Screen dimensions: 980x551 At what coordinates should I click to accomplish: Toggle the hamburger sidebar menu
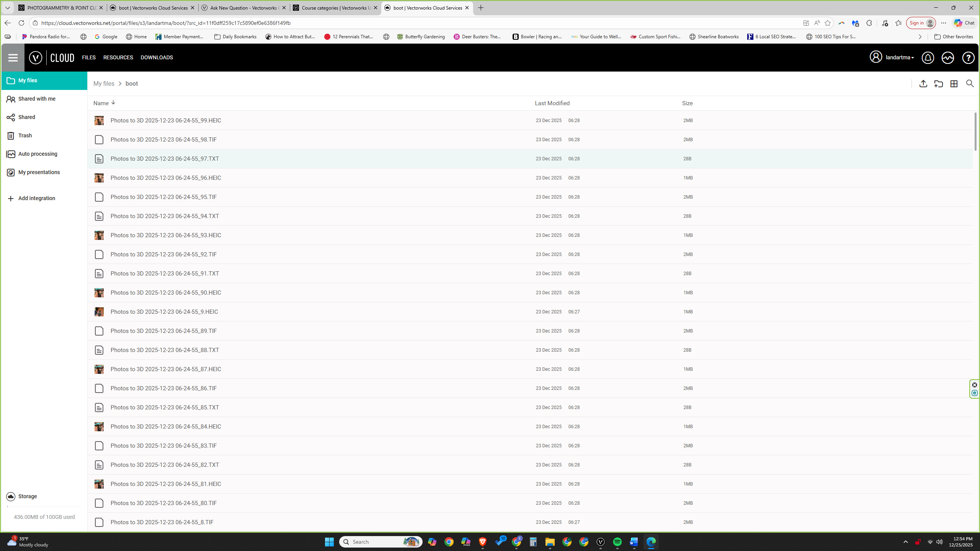pos(13,58)
